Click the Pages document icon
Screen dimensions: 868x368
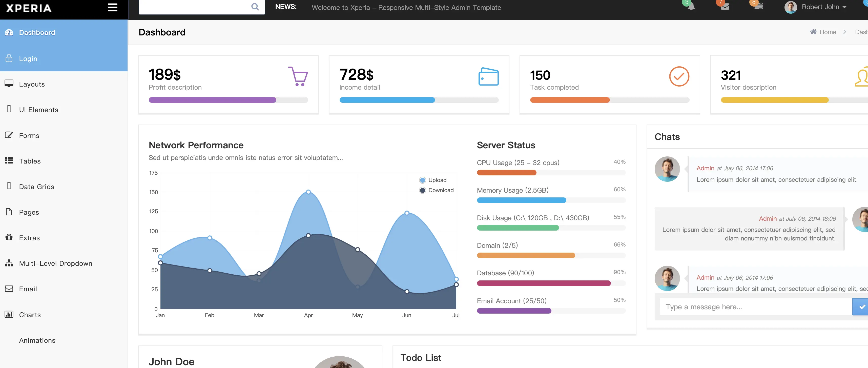pos(9,212)
